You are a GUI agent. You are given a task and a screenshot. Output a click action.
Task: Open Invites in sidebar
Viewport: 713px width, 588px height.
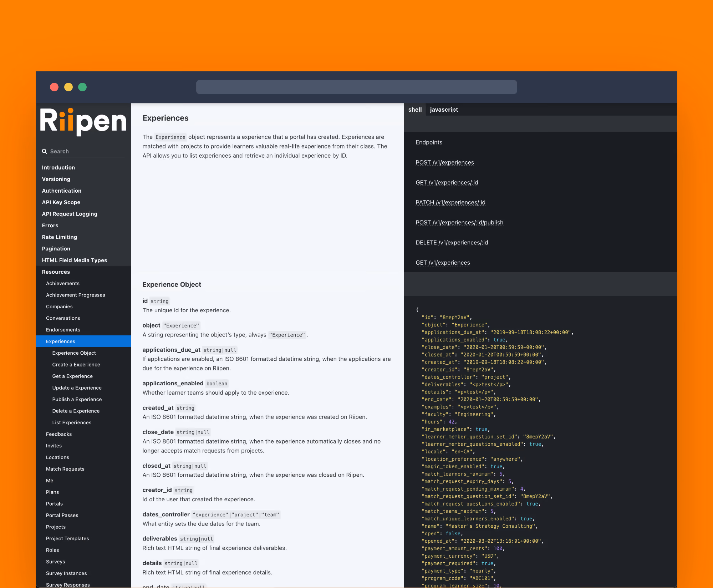tap(54, 446)
